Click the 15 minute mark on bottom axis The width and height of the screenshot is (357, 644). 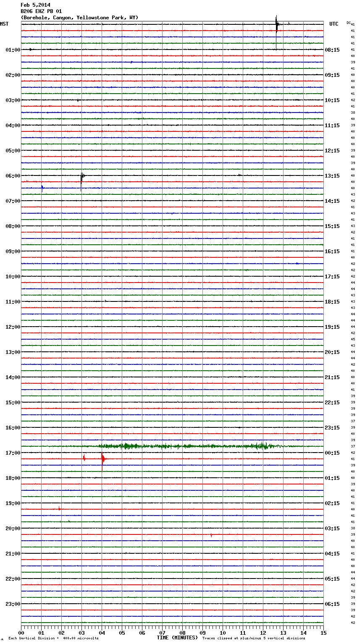(x=323, y=633)
